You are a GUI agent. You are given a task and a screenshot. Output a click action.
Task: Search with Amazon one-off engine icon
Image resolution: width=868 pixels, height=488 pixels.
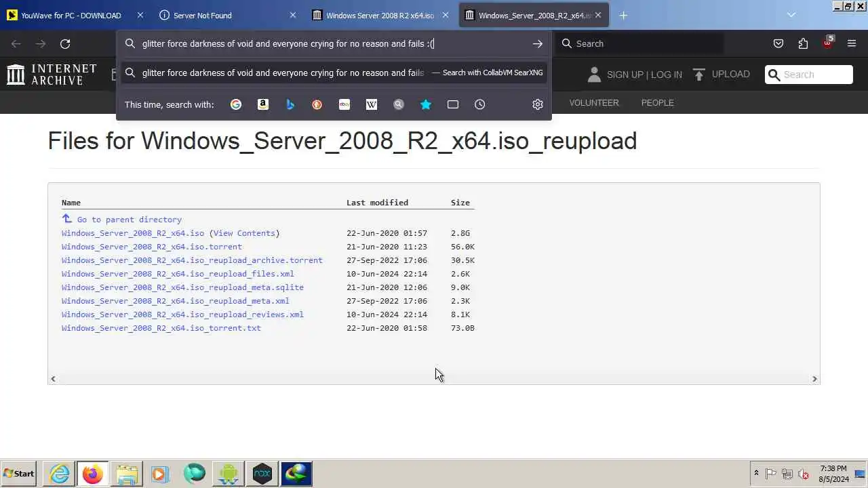point(263,104)
